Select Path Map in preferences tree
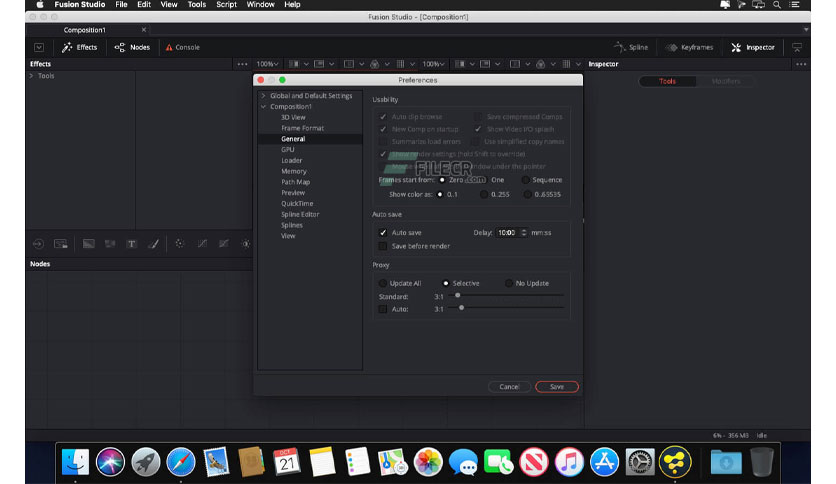The image size is (836, 484). [x=295, y=182]
